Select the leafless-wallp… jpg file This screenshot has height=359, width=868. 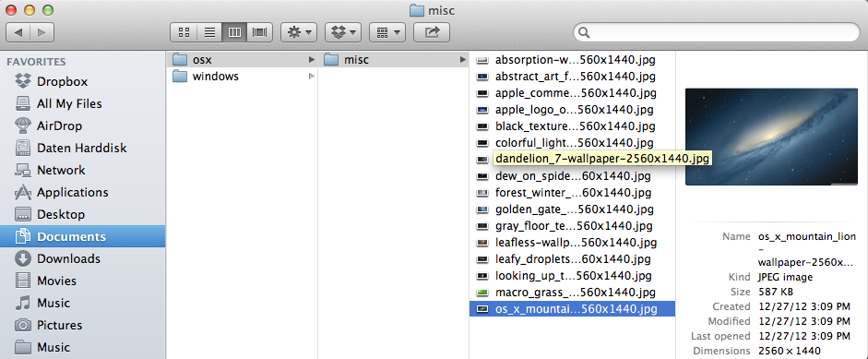point(573,243)
